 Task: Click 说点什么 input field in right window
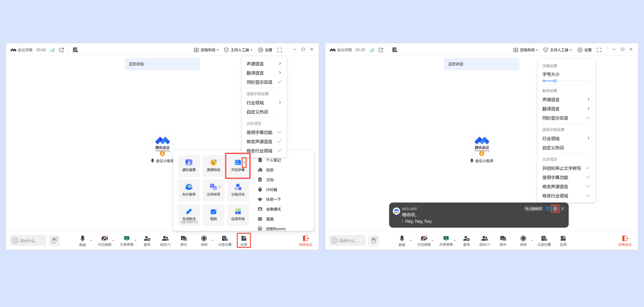click(x=348, y=240)
